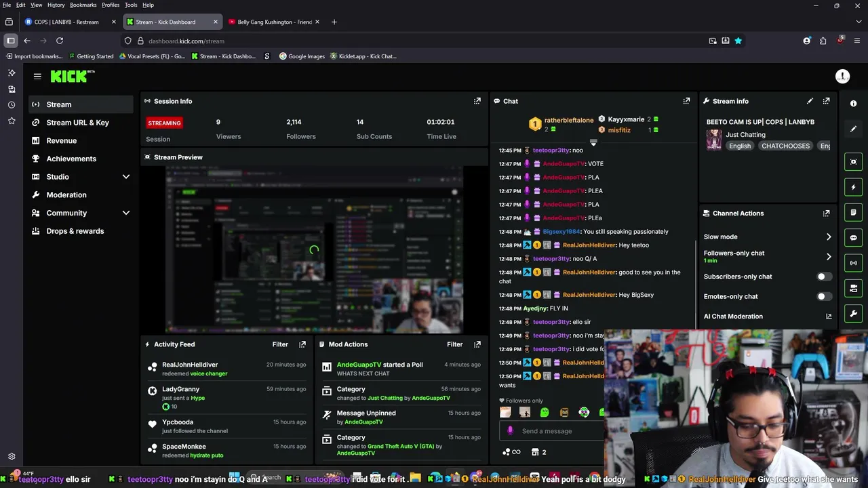Toggle the chat bubble icon in right sidebar

[x=854, y=238]
